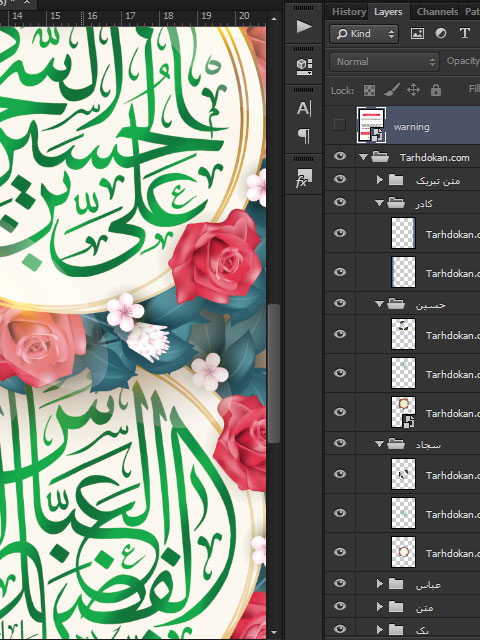Click first layer thumbnail in کادر group
The width and height of the screenshot is (480, 640).
pos(403,233)
